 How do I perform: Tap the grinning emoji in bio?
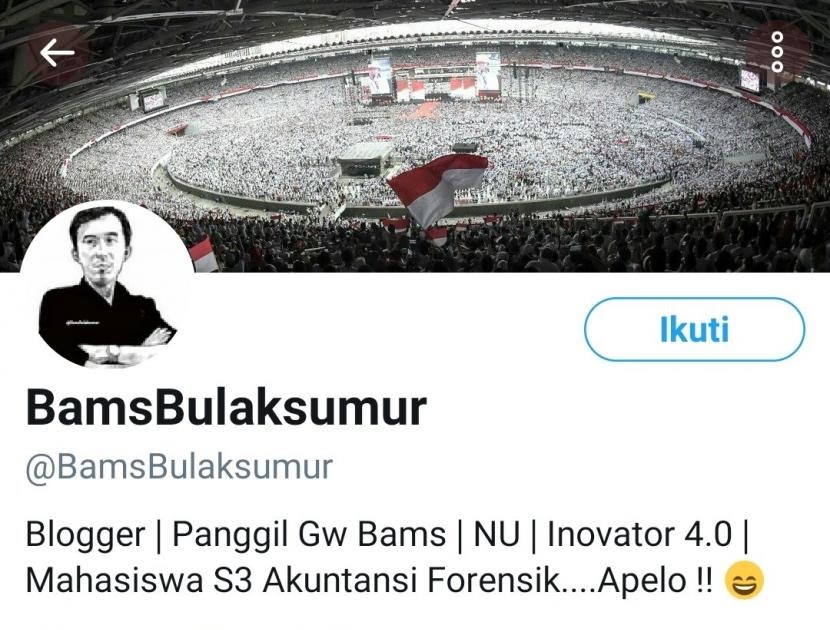[744, 581]
